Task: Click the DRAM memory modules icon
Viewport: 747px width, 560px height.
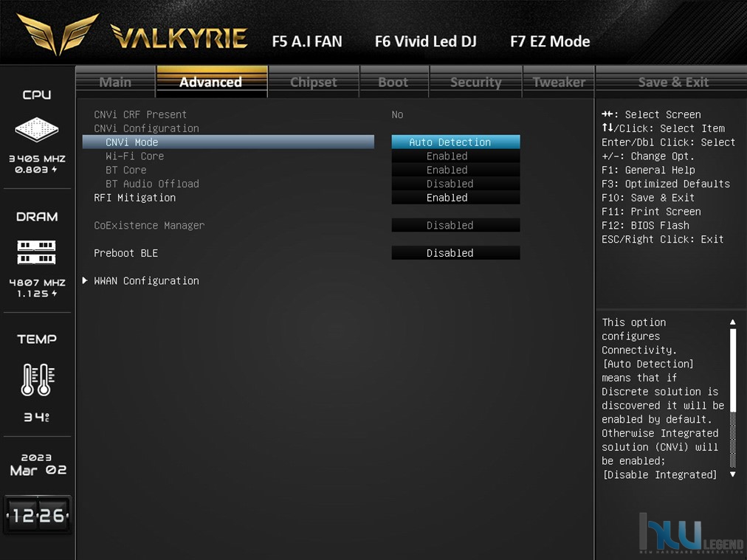Action: pyautogui.click(x=37, y=252)
